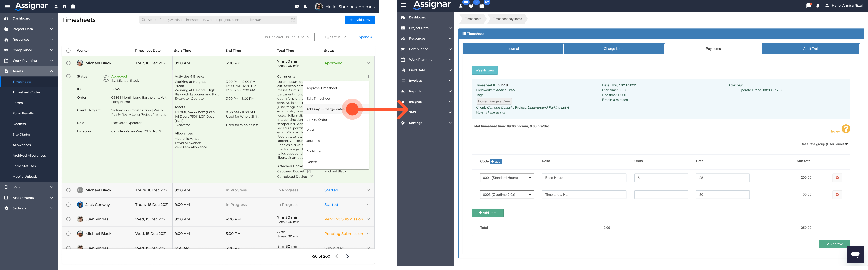
Task: Choose Add Pay & Charge Rates menu entry
Action: pos(325,109)
